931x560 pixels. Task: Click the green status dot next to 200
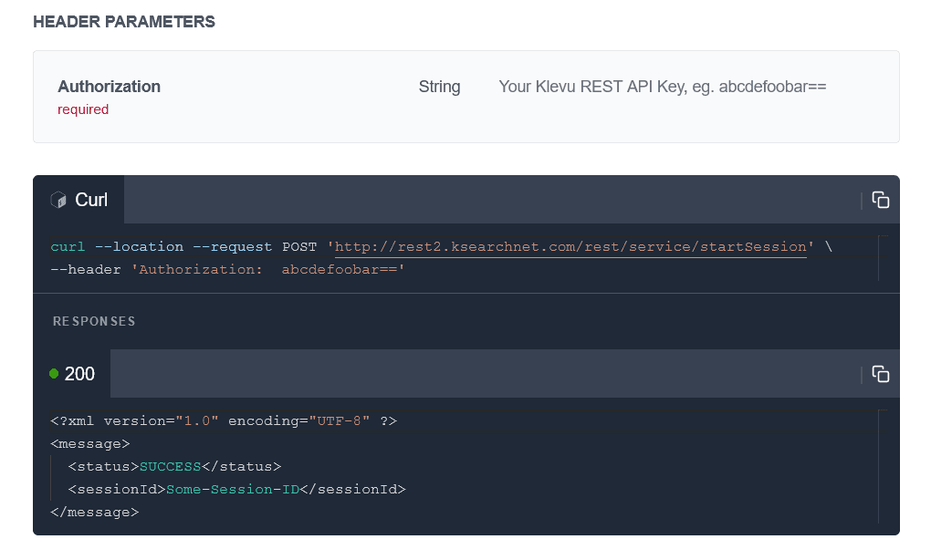click(x=54, y=374)
